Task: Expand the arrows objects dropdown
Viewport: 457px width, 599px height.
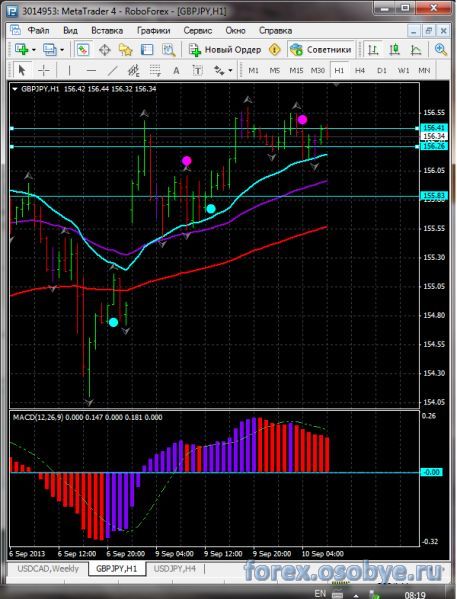Action: 230,70
